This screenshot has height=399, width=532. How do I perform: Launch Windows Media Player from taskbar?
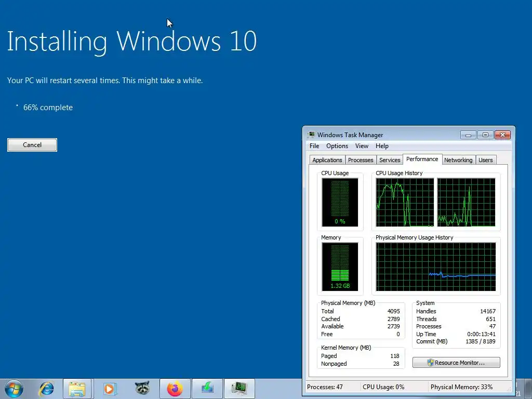[x=110, y=389]
